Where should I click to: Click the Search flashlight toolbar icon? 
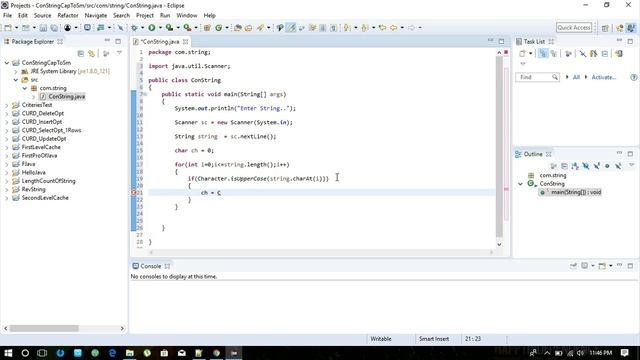[260, 28]
